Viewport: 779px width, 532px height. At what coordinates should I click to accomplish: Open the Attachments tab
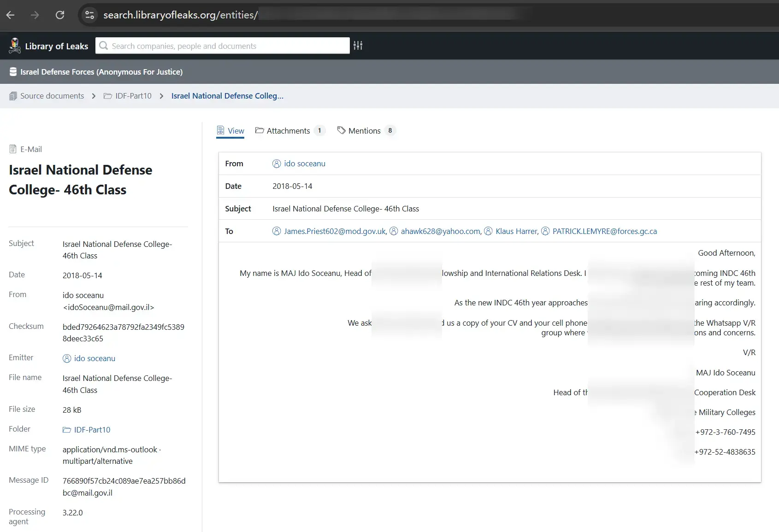pyautogui.click(x=290, y=131)
